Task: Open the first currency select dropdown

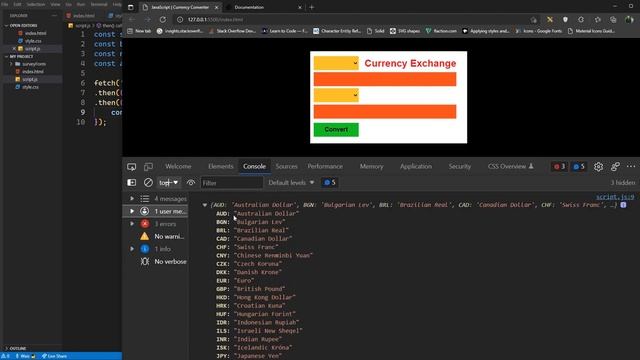Action: click(x=336, y=63)
